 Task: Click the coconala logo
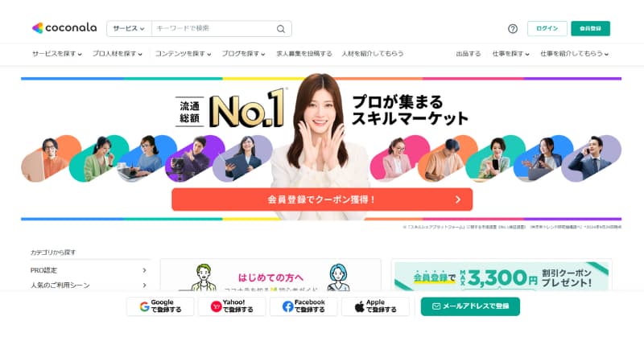(64, 28)
